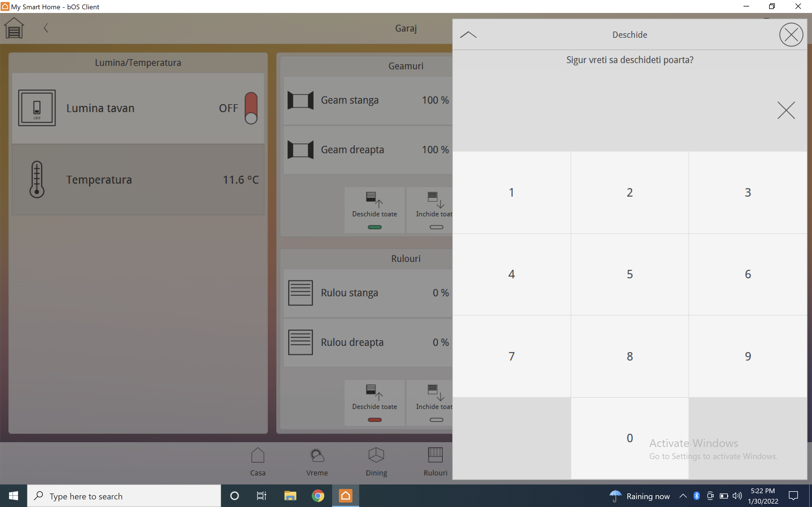Toggle the Lumina tavan OFF switch
The width and height of the screenshot is (812, 507).
point(251,108)
